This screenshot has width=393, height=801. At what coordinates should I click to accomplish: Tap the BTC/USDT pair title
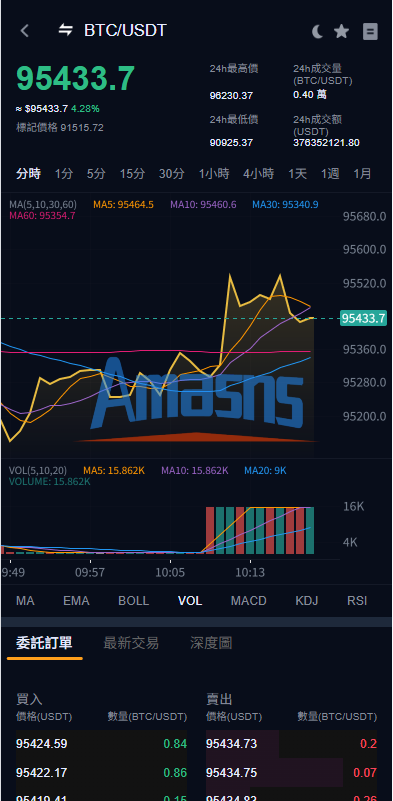[x=125, y=31]
